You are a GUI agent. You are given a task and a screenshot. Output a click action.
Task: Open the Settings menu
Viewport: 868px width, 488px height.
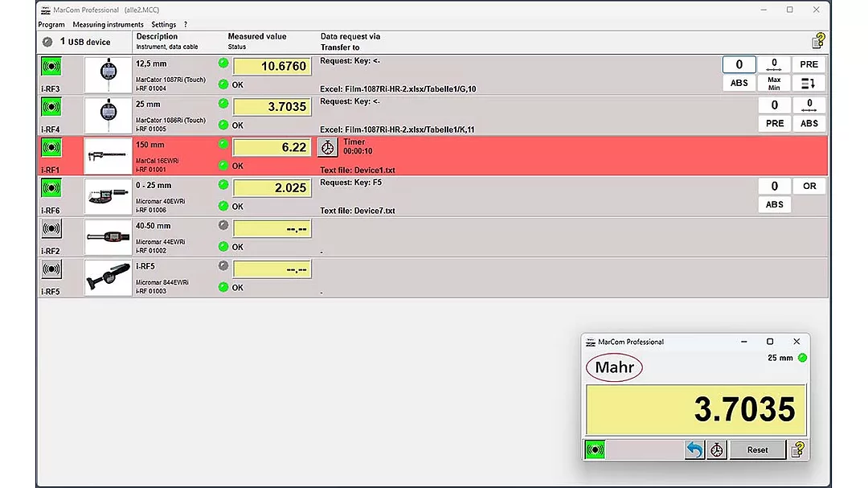tap(164, 24)
